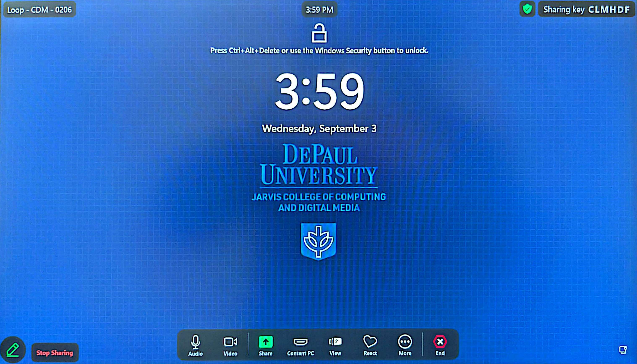637x364 pixels.
Task: Mute the microphone via Audio
Action: (196, 346)
